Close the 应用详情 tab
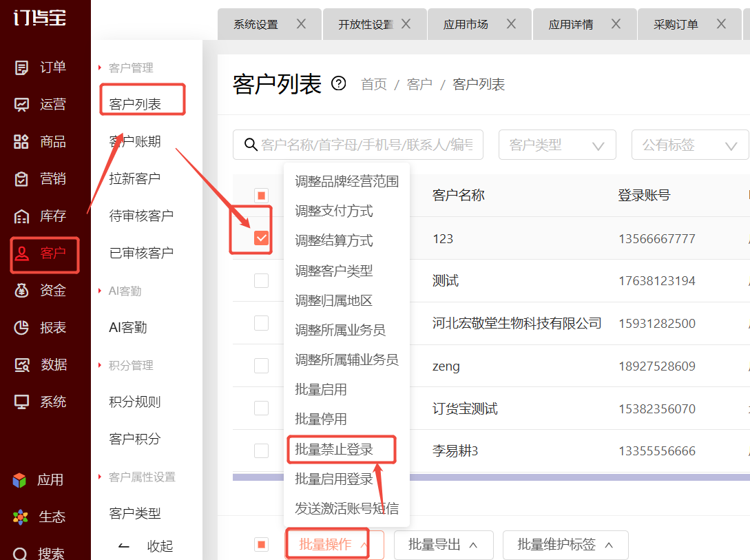Screen dimensions: 750x560 (x=616, y=24)
